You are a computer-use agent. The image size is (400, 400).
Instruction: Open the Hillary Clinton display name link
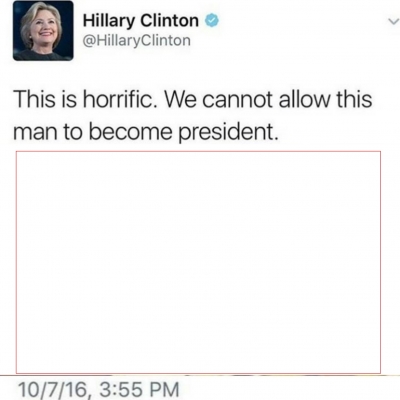tap(141, 21)
